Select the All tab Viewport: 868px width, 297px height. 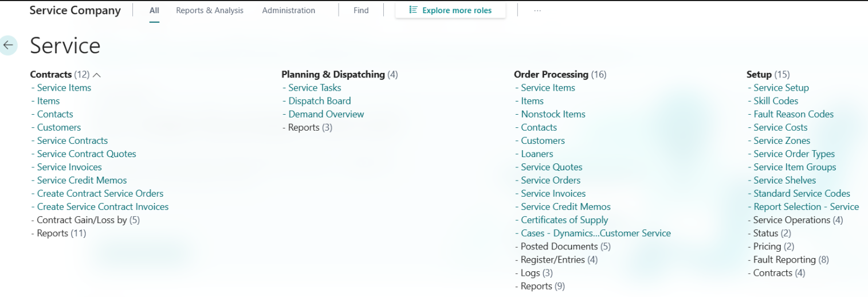154,10
